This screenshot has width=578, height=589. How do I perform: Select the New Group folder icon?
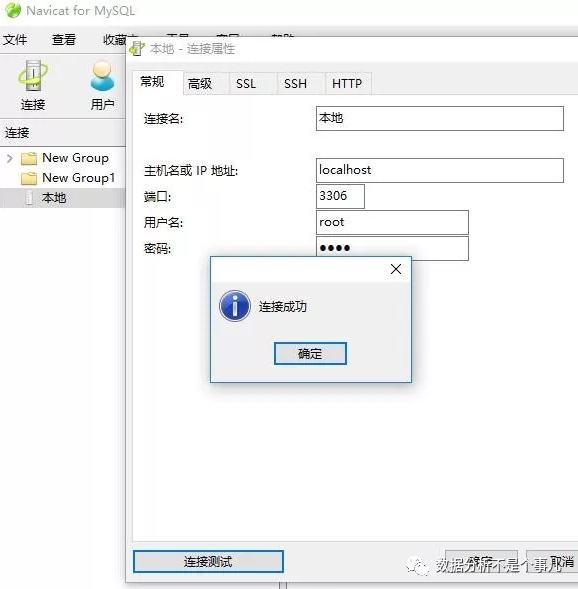29,158
